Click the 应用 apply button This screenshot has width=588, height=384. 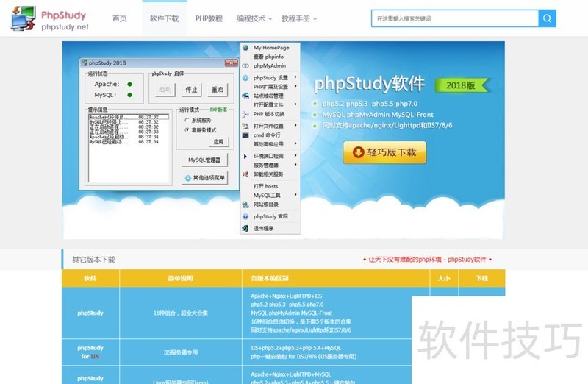[218, 142]
